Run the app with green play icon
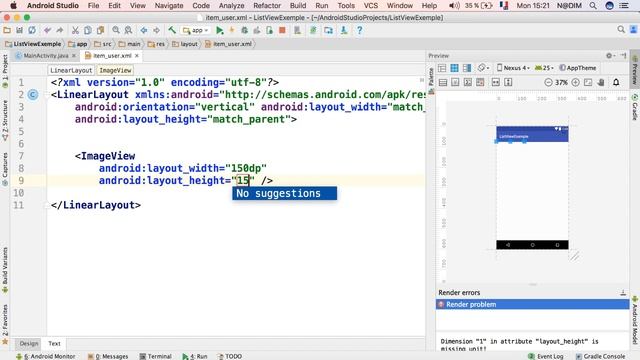The image size is (640, 360). pyautogui.click(x=220, y=30)
